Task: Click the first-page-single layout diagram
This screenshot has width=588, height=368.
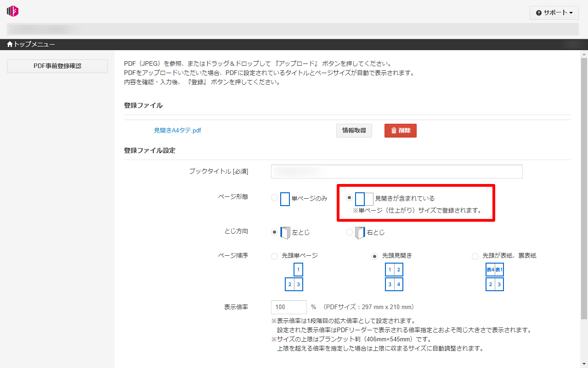Action: tap(294, 277)
